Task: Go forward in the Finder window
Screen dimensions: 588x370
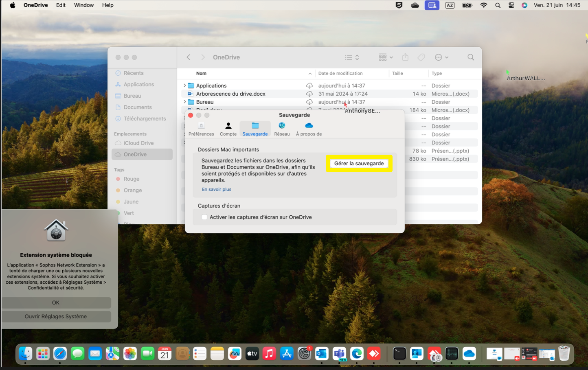Action: pos(203,57)
